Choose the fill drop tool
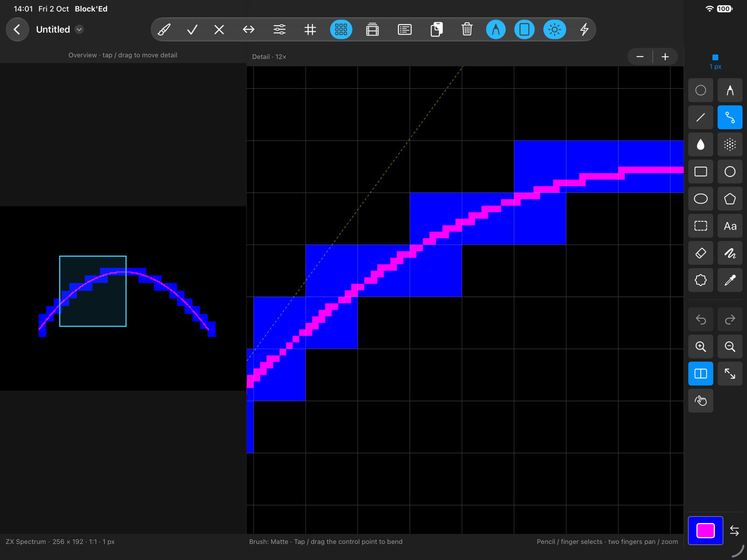Viewport: 747px width, 560px height. (701, 145)
